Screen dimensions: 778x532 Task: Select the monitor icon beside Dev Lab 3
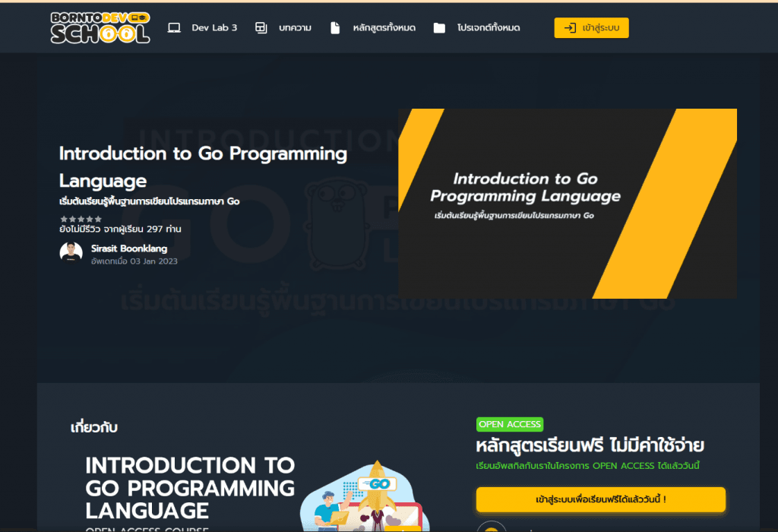click(175, 27)
